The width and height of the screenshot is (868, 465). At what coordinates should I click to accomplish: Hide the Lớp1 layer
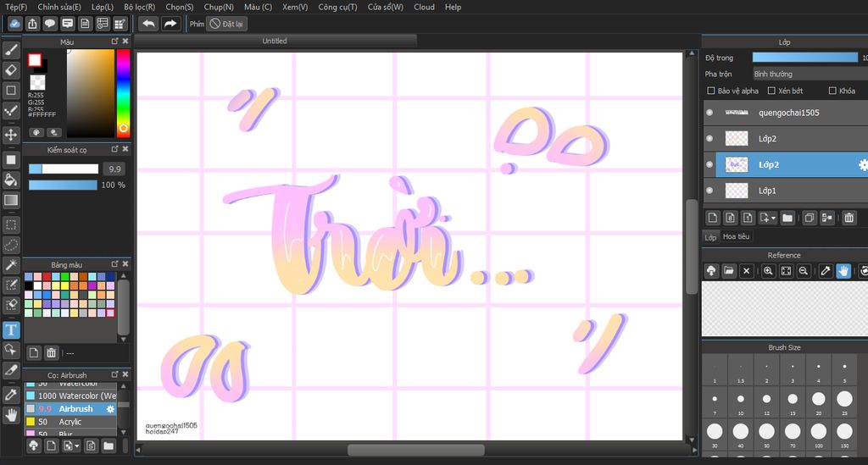click(709, 191)
